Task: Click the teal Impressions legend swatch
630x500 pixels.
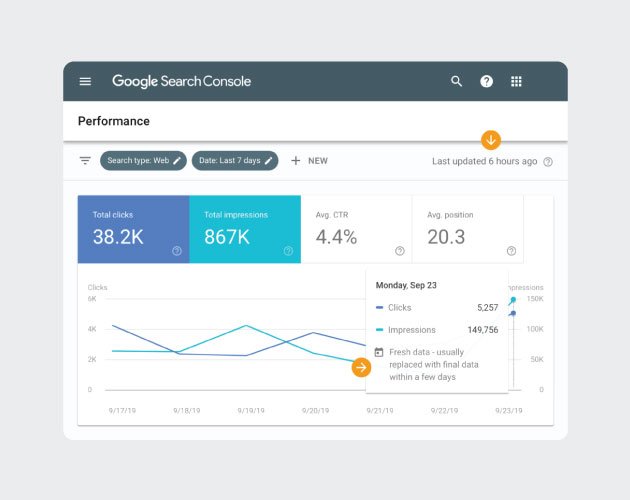Action: (x=379, y=330)
